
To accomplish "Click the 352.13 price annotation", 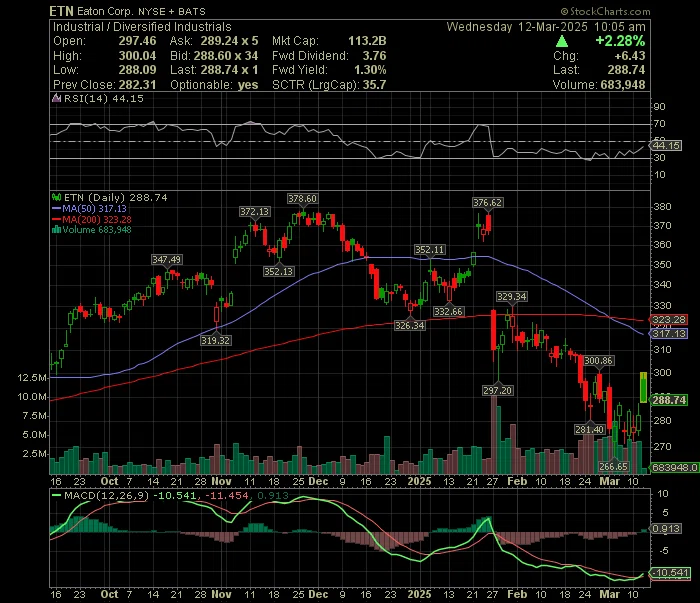I will pos(278,271).
